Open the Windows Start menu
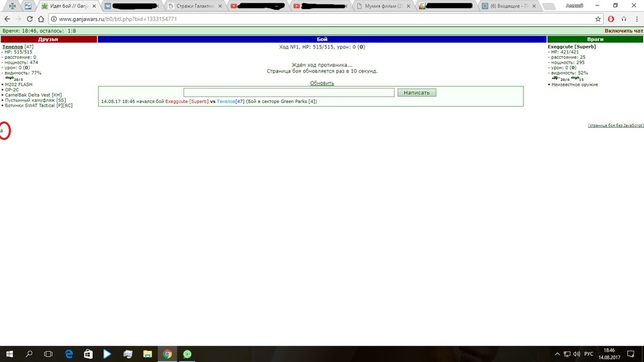Screen dimensions: 644x362 [10, 354]
